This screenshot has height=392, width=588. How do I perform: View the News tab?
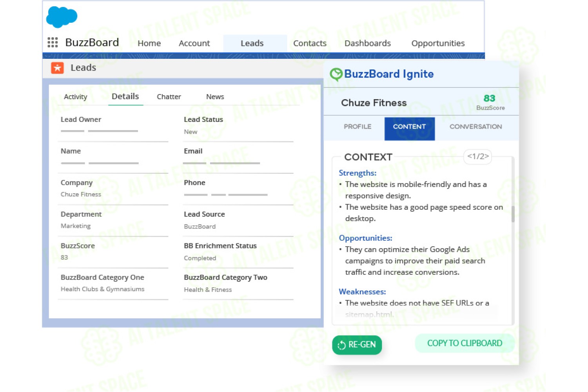(215, 97)
